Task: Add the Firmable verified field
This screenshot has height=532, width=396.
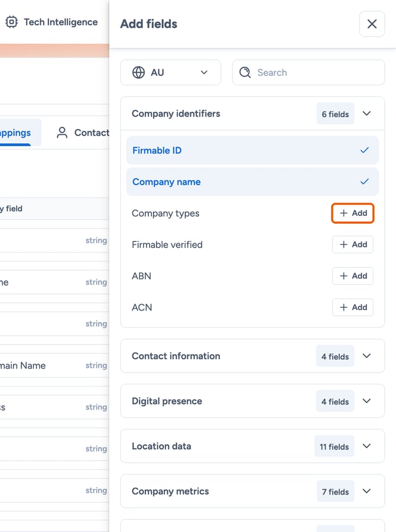Action: [353, 244]
